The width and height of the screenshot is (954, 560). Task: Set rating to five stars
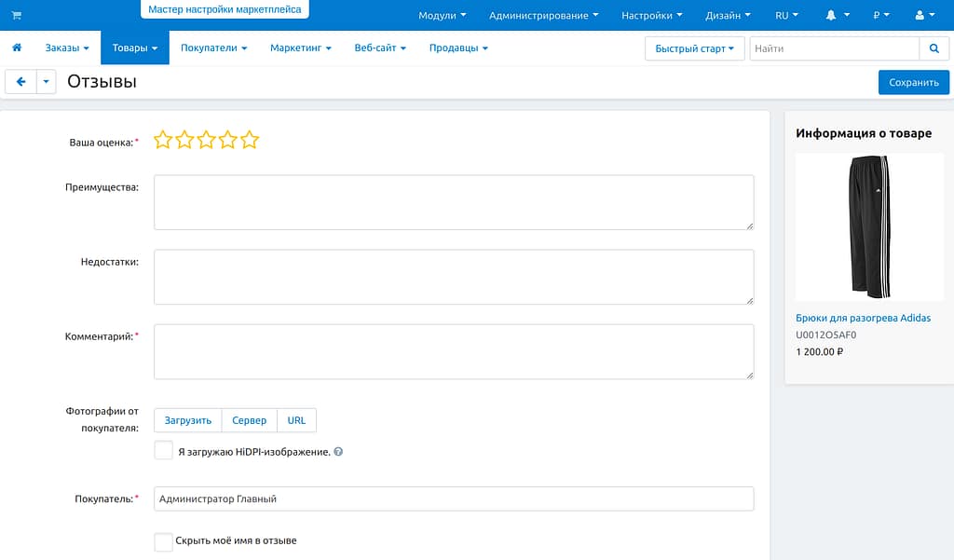tap(249, 141)
